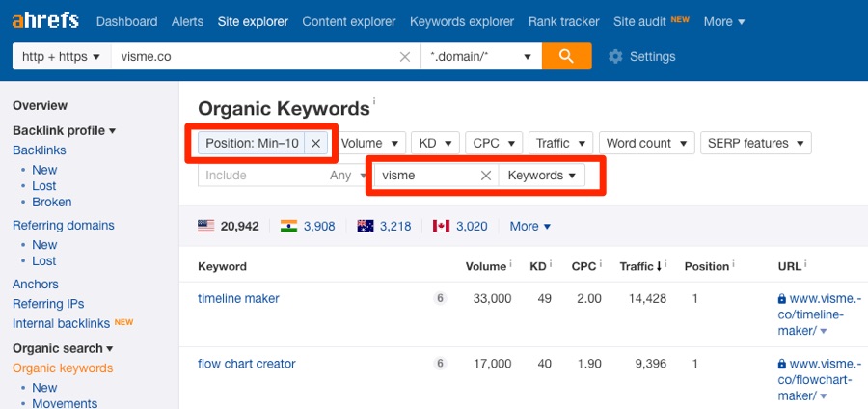This screenshot has width=868, height=409.
Task: Click the flow chart creator keyword link
Action: (x=246, y=364)
